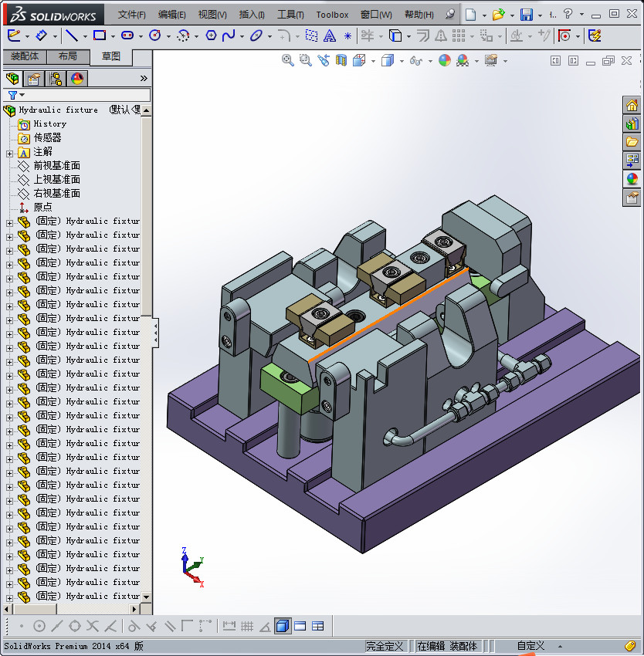Open the View Orientation dropdown arrow
644x656 pixels.
coord(373,62)
